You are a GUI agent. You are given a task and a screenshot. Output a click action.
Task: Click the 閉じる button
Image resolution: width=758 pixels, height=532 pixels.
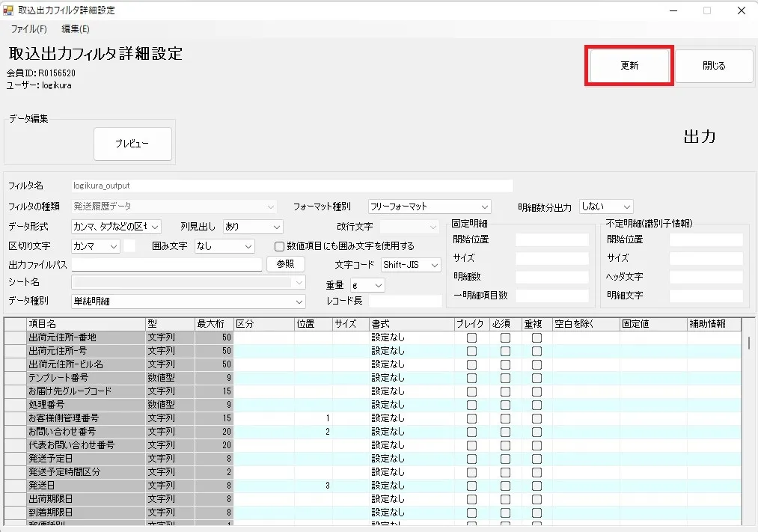[714, 66]
